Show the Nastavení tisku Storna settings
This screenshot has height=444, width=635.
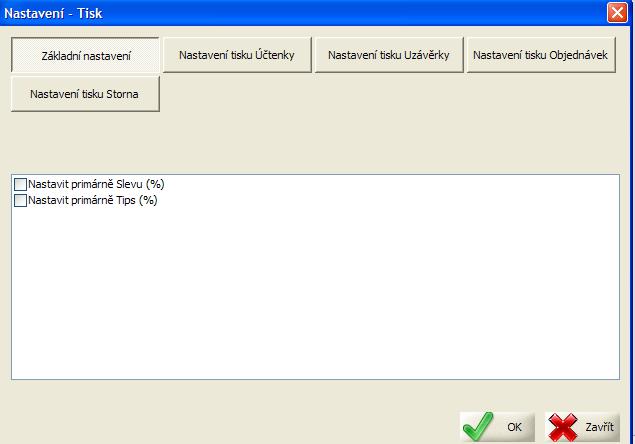[86, 94]
